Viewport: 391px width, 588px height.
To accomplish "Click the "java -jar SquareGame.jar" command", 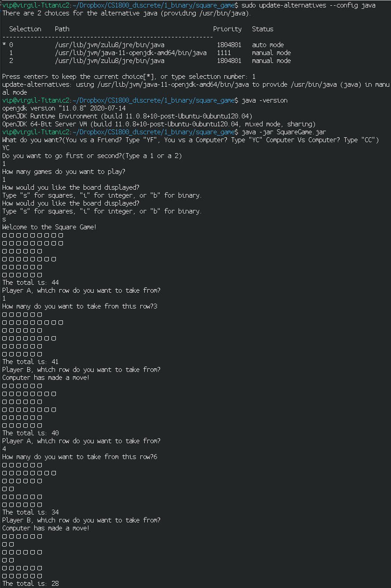I will (x=284, y=132).
